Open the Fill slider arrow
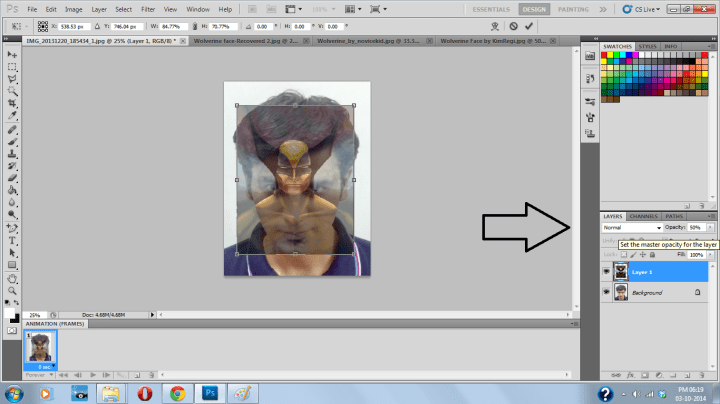This screenshot has height=404, width=720. pyautogui.click(x=710, y=254)
